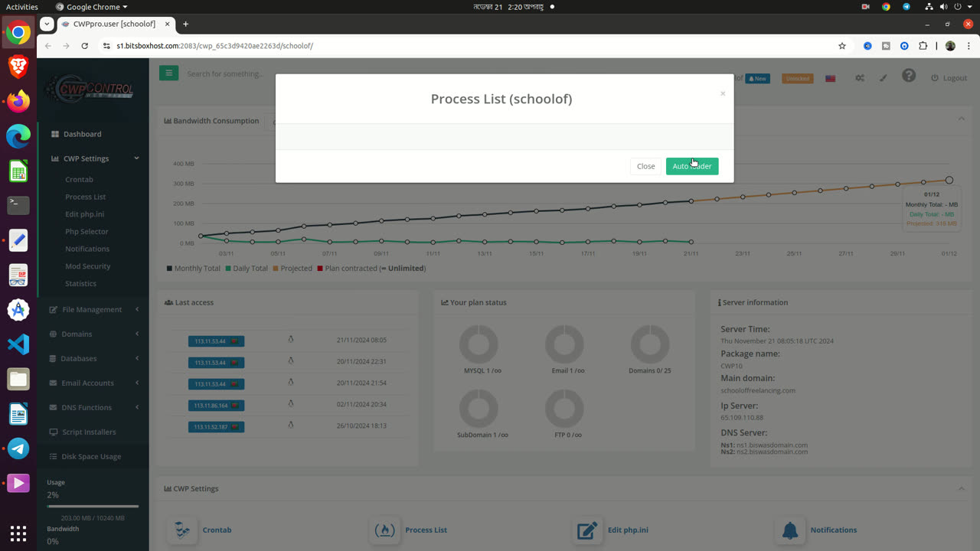
Task: Open the Crontab card icon at bottom
Action: click(182, 530)
